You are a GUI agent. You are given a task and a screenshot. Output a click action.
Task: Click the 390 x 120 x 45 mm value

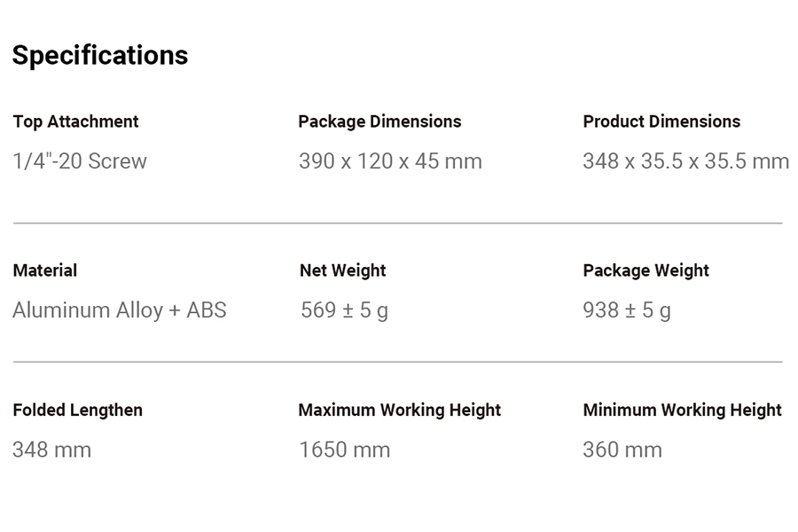coord(390,160)
